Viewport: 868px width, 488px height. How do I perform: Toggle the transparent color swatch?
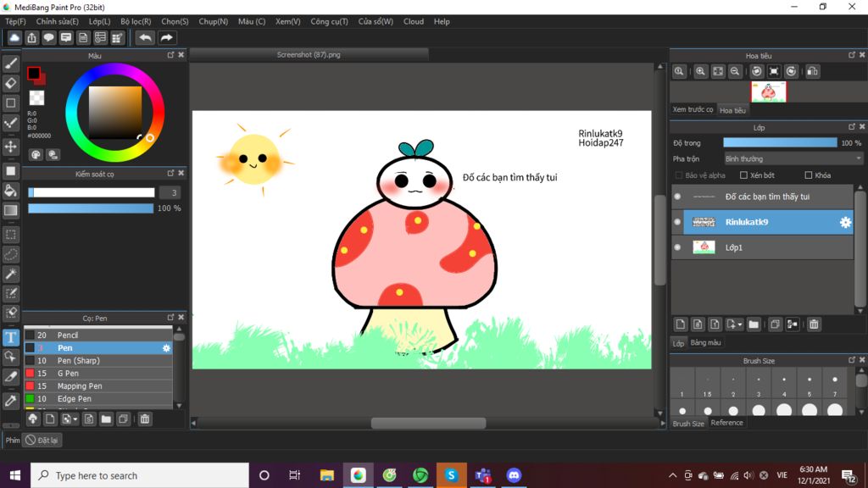(36, 98)
